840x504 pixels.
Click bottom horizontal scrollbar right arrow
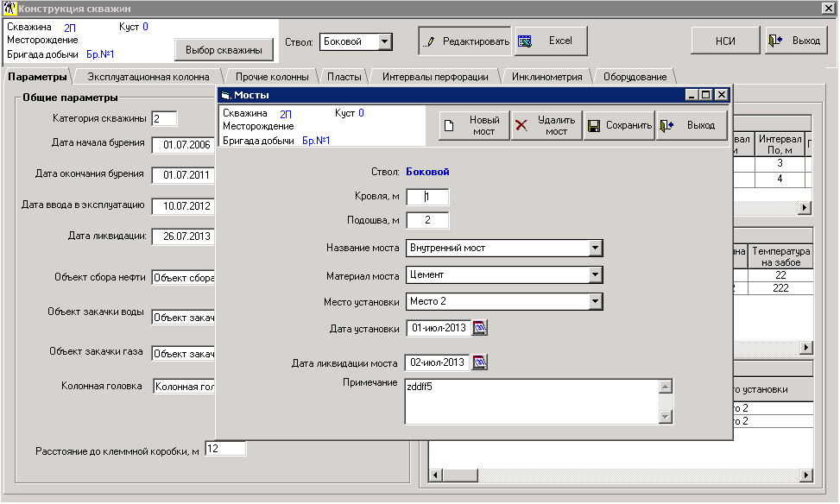[x=805, y=475]
